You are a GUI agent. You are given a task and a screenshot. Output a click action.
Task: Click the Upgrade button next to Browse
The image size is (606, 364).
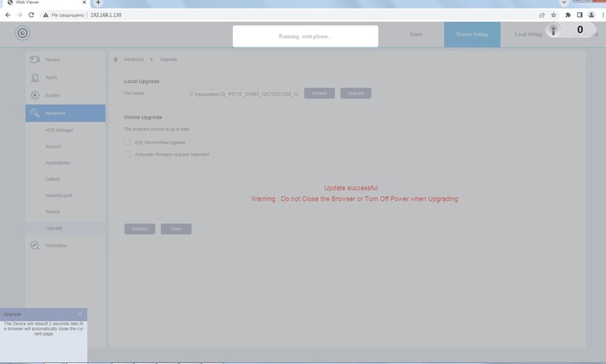[x=355, y=93]
